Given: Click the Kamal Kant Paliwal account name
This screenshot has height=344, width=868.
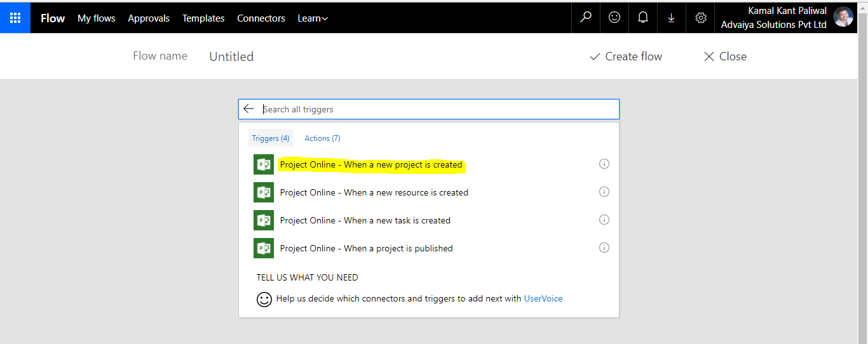Looking at the screenshot, I should click(x=787, y=11).
